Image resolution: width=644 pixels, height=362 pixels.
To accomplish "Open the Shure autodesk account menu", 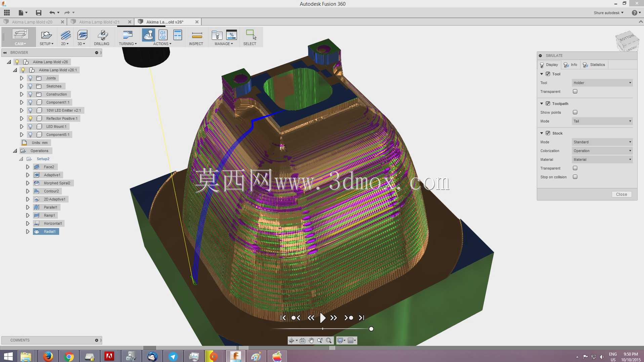I will tap(608, 13).
